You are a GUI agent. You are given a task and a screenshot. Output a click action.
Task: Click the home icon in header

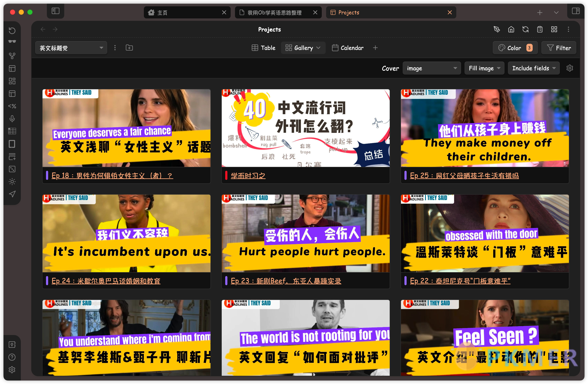pyautogui.click(x=511, y=29)
